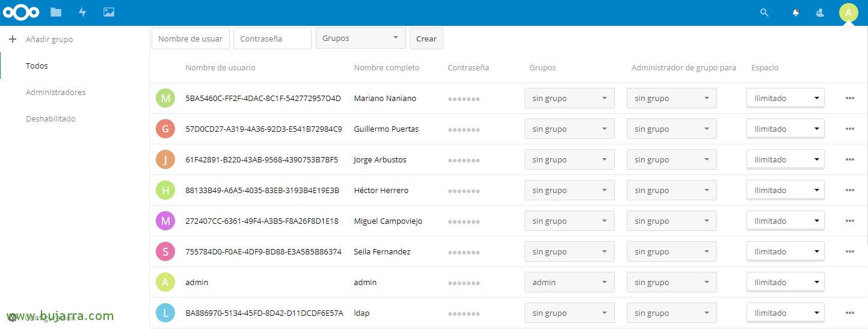
Task: Open the contacts menu icon
Action: 820,12
